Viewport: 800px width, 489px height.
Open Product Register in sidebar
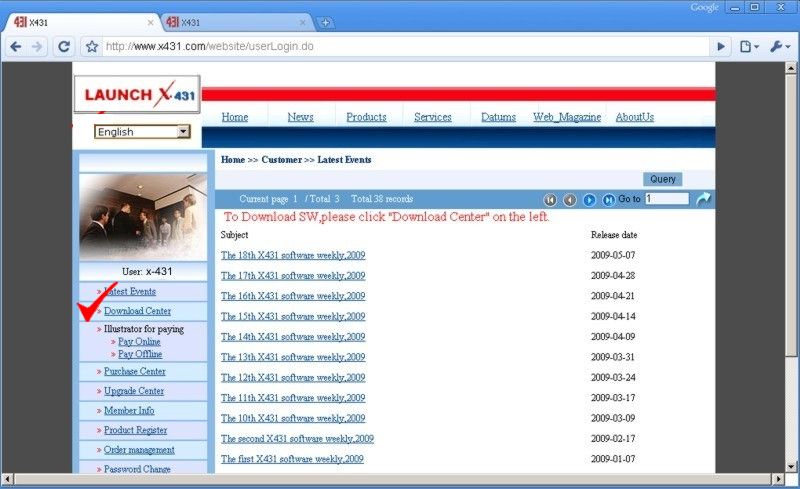[135, 430]
